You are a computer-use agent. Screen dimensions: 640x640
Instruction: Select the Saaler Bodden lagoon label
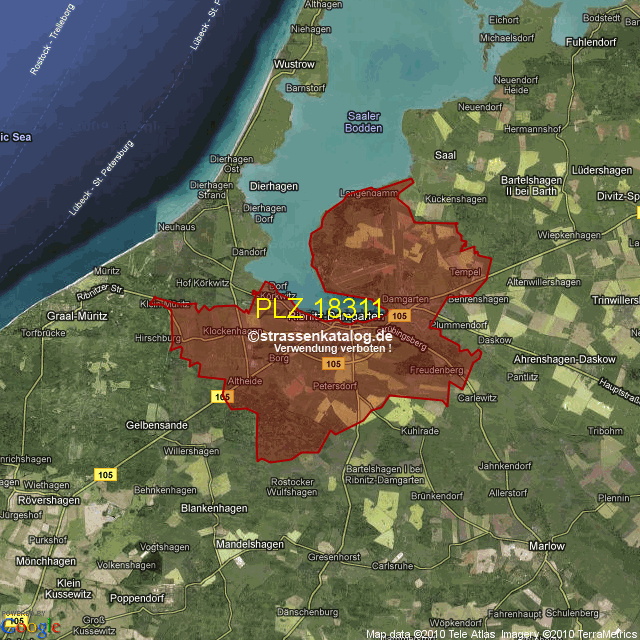363,122
